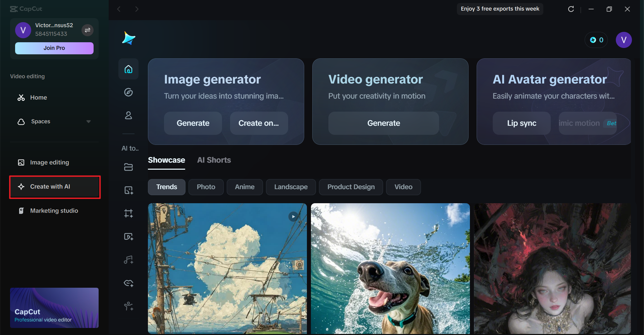Screen dimensions: 644x335
Task: Select the AI music tool icon
Action: pyautogui.click(x=128, y=260)
